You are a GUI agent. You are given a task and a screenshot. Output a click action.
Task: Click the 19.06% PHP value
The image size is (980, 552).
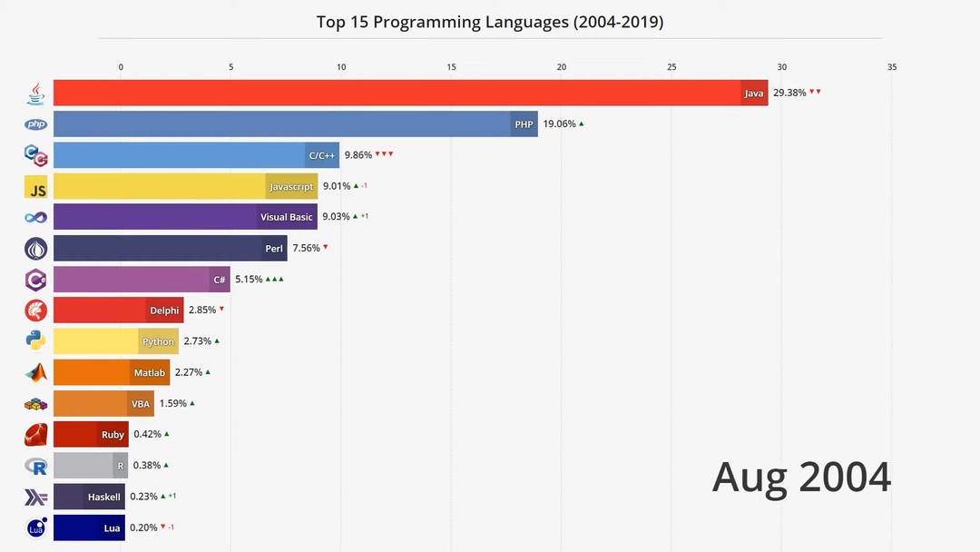click(x=559, y=123)
